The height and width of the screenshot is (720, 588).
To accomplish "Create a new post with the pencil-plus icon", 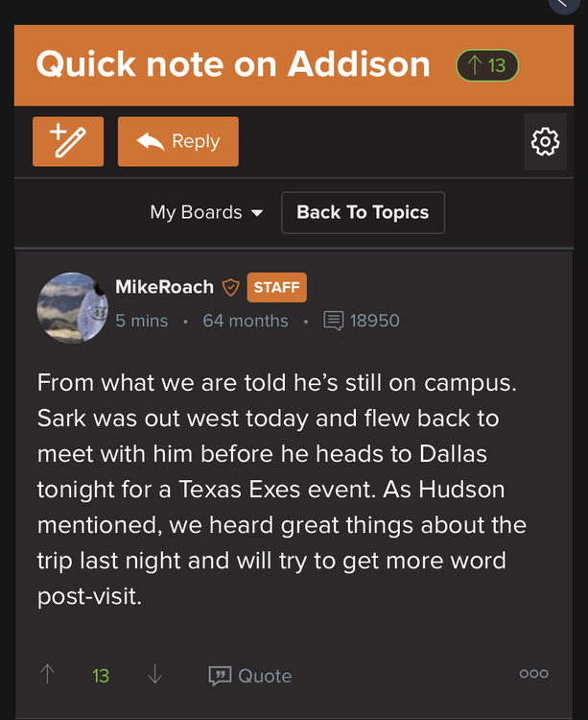I will coord(67,141).
